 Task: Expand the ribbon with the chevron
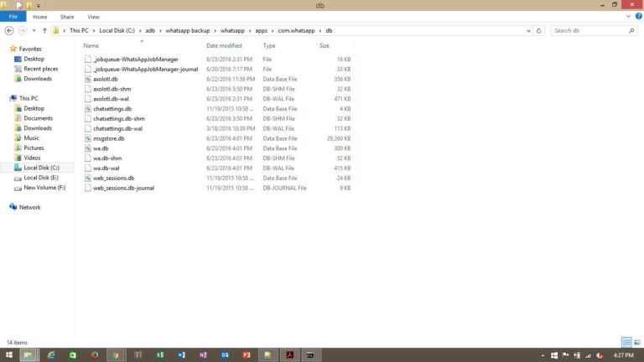coord(628,17)
